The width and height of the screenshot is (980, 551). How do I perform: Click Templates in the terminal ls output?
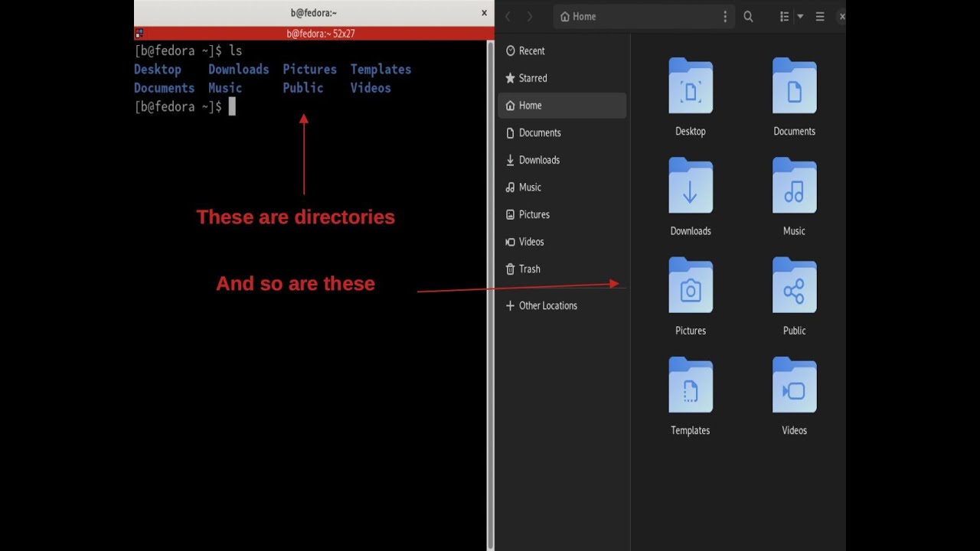[381, 69]
